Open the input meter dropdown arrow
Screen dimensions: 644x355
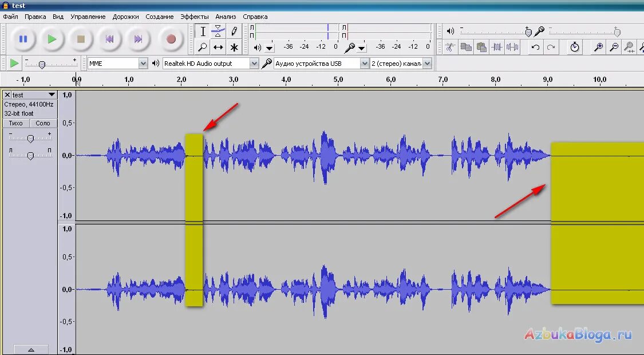[x=362, y=48]
